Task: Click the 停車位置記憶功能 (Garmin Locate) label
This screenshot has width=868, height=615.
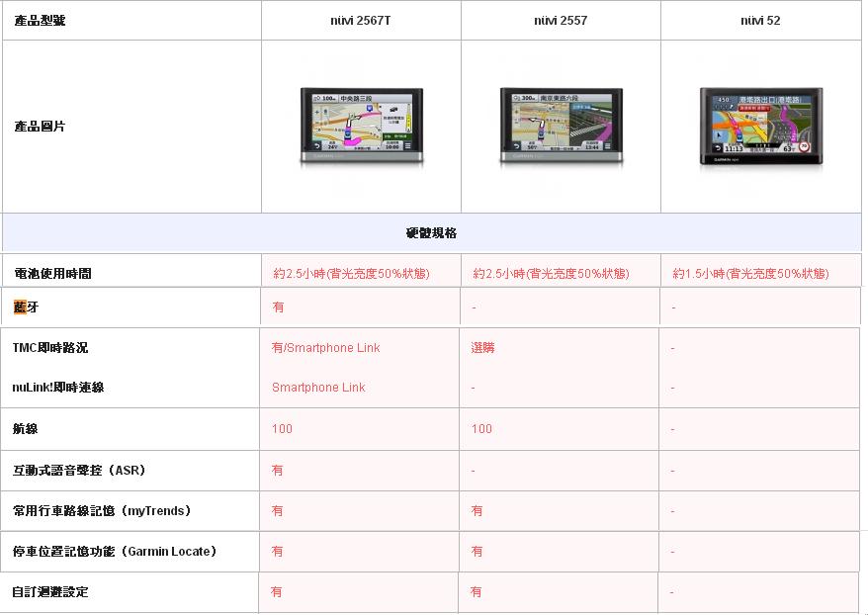Action: point(115,552)
